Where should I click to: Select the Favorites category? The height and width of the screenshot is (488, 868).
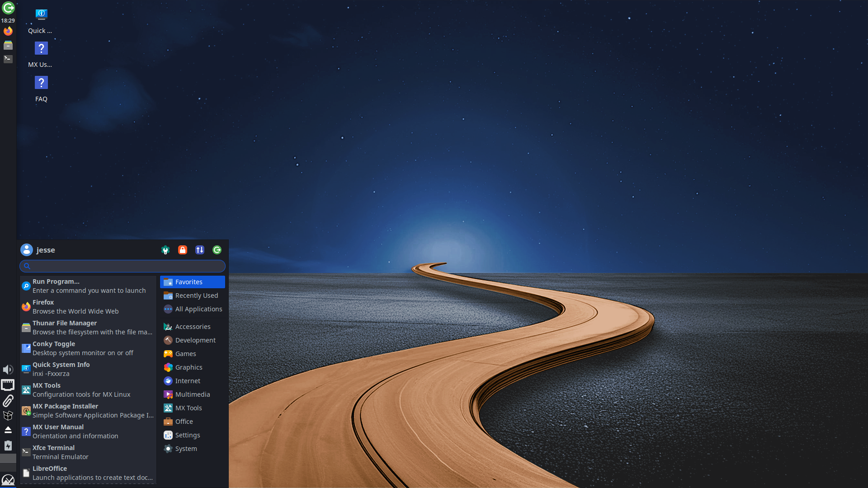tap(193, 282)
